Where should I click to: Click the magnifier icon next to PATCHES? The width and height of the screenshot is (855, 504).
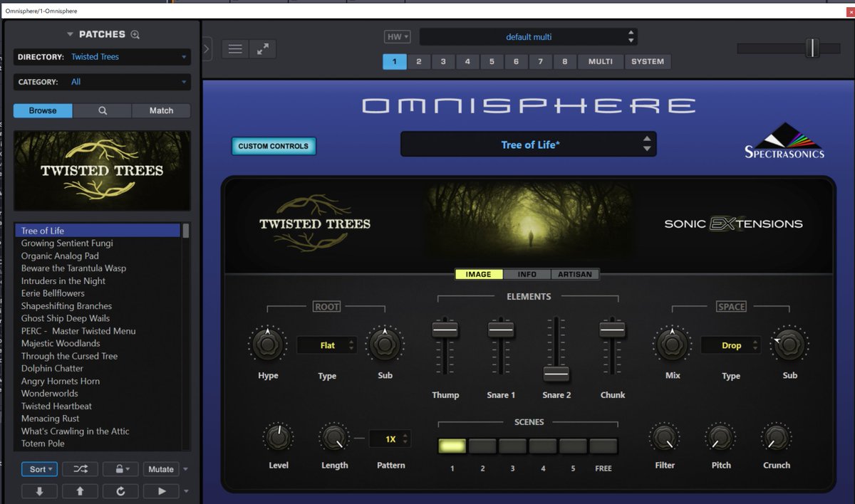[x=135, y=34]
